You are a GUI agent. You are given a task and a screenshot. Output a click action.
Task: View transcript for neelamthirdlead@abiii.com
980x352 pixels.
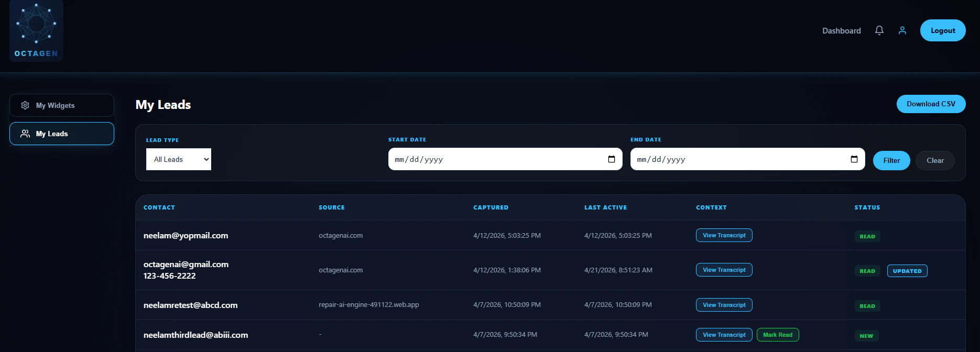pos(724,335)
